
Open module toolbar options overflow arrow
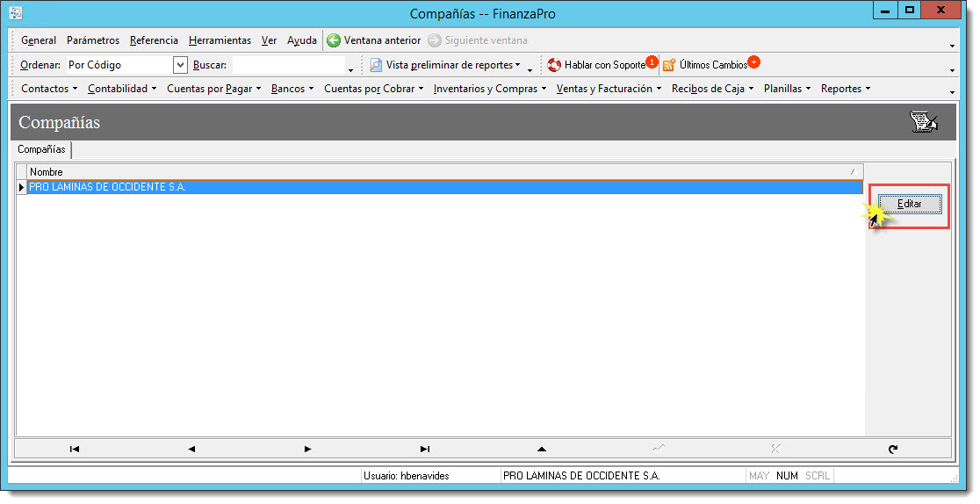tap(952, 92)
